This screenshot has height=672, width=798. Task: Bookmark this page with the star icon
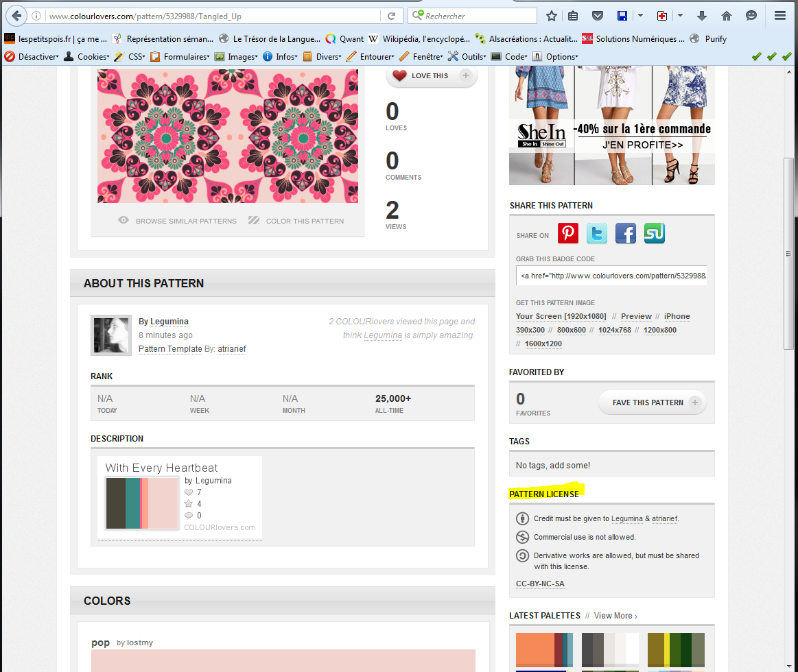(552, 16)
